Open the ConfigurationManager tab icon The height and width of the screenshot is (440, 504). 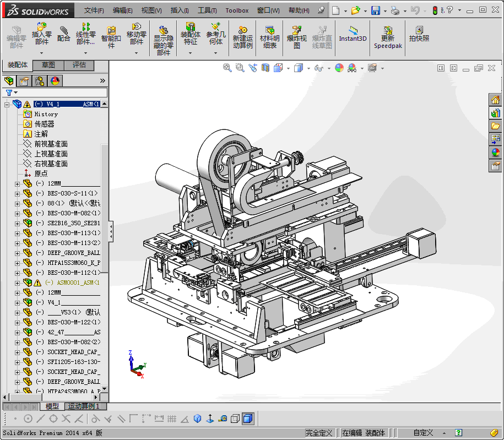(40, 81)
